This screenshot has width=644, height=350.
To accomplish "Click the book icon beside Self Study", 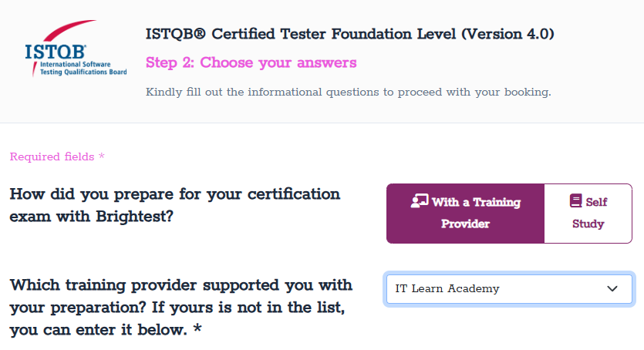I will pyautogui.click(x=576, y=201).
